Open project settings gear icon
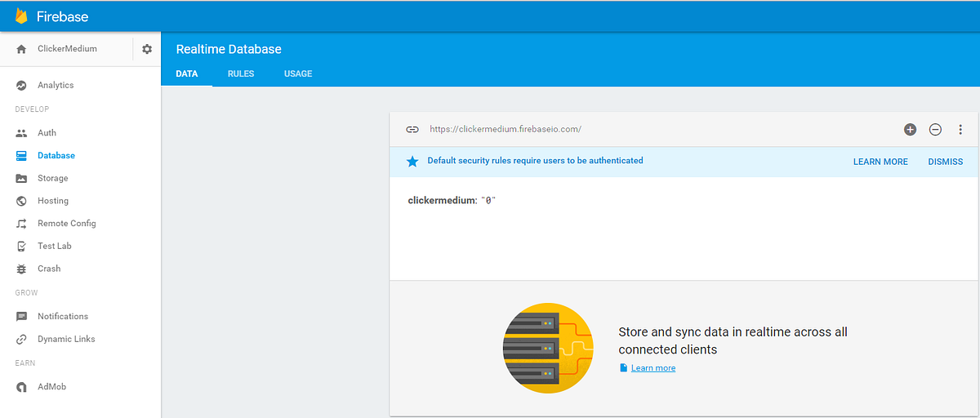 [x=147, y=49]
